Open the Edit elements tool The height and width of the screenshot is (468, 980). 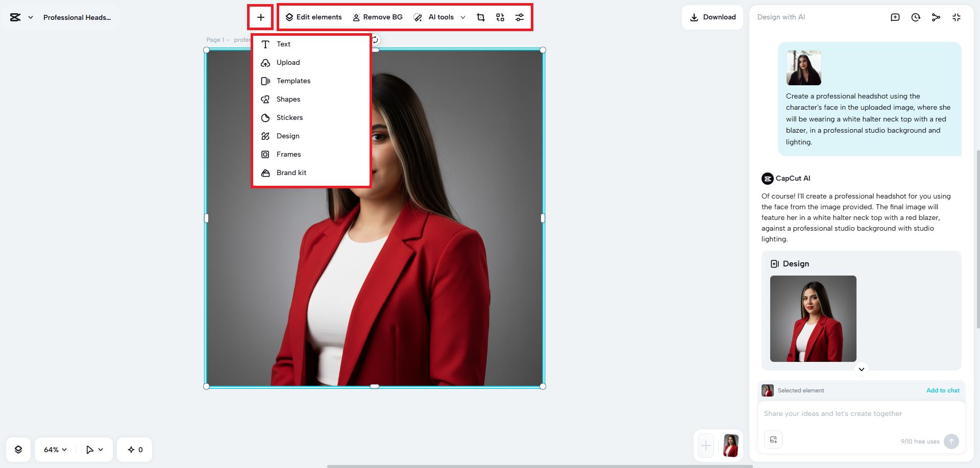tap(313, 17)
